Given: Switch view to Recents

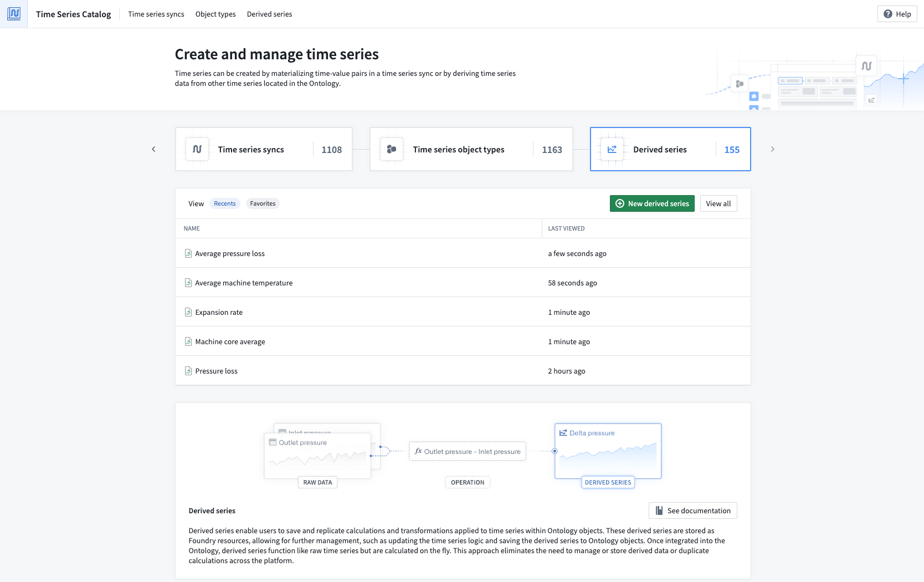Looking at the screenshot, I should [x=225, y=203].
